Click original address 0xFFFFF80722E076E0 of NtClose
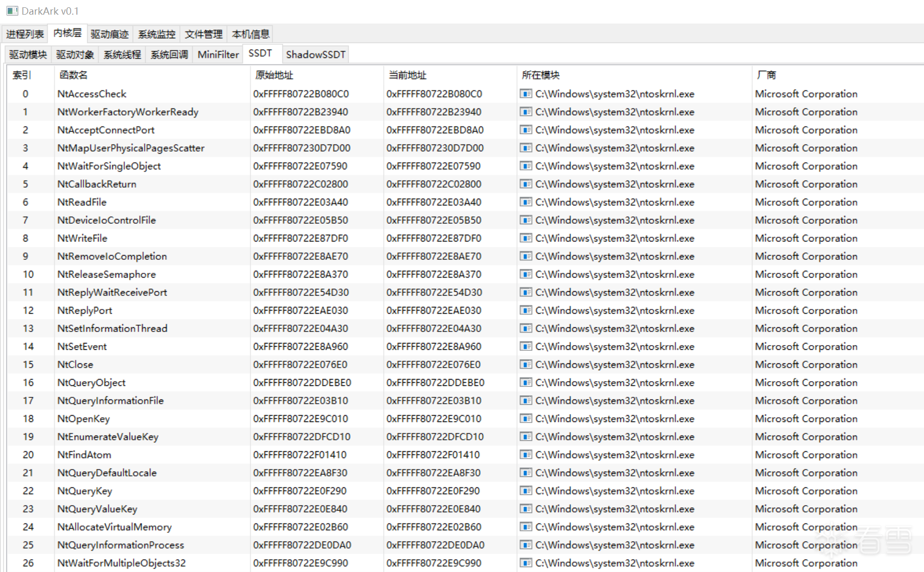The width and height of the screenshot is (924, 572). point(301,364)
